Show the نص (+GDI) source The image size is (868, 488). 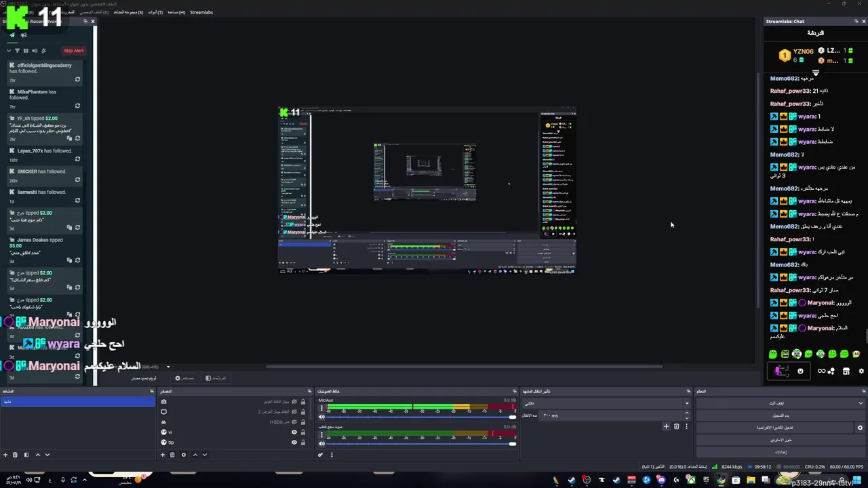coord(294,422)
